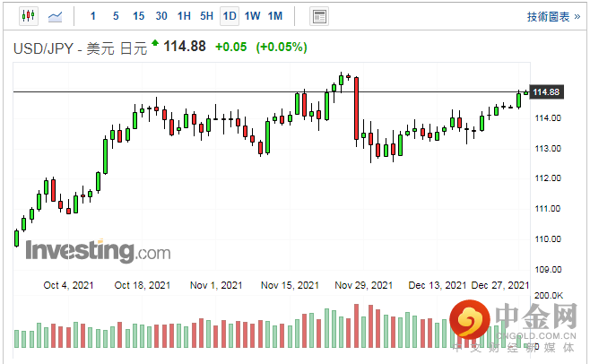Screen dimensions: 590x364
Task: Switch to 1W weekly timeframe
Action: tap(252, 16)
